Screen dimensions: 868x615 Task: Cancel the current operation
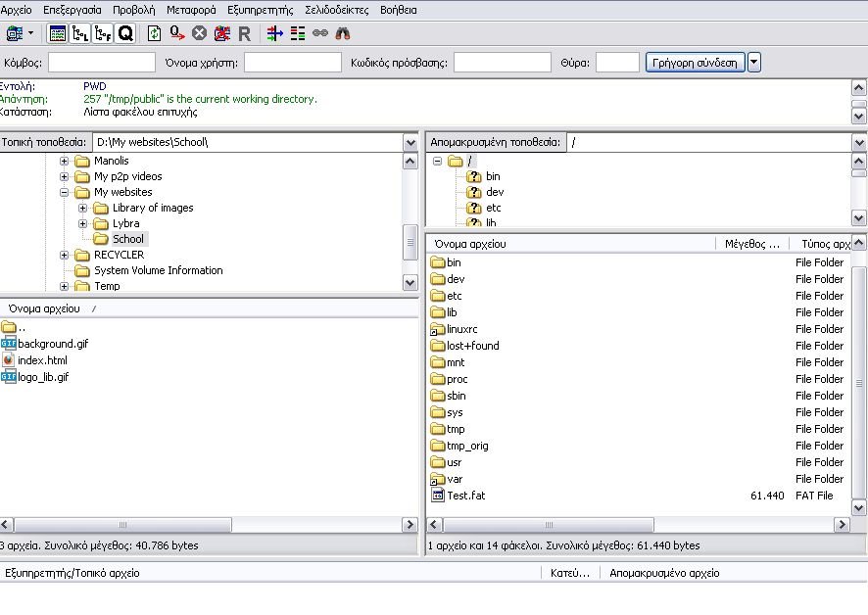(x=199, y=33)
